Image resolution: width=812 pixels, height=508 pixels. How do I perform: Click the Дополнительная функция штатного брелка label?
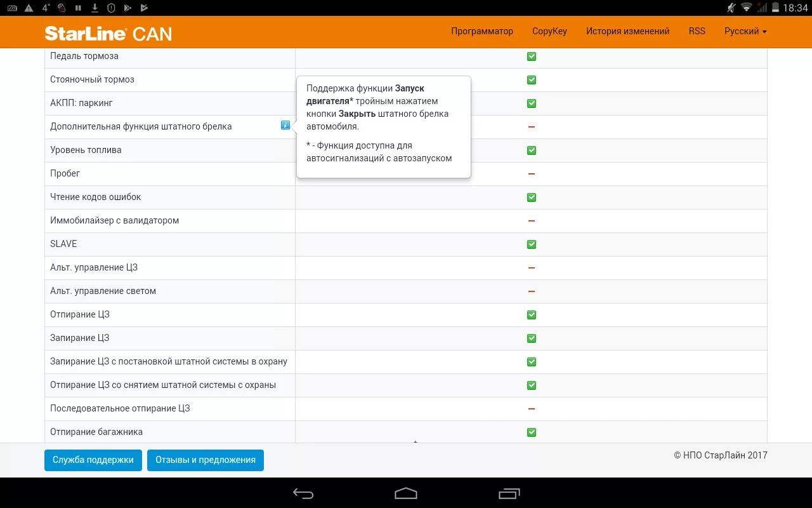click(x=141, y=126)
